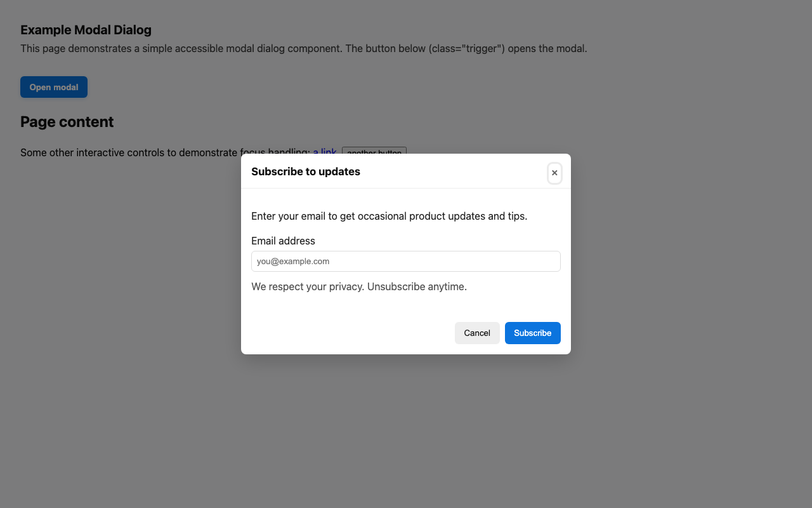Screen dimensions: 812x508
Task: Follow the 'a link' hyperlink
Action: [x=325, y=152]
